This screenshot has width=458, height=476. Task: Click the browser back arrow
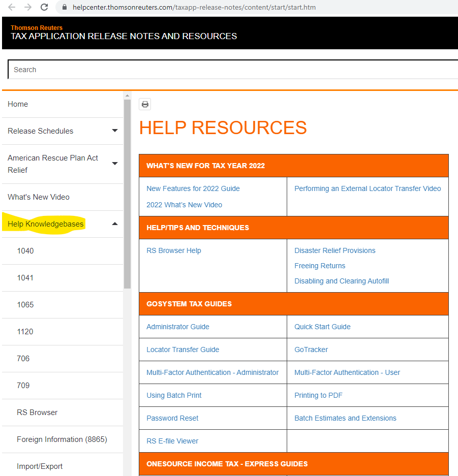12,7
